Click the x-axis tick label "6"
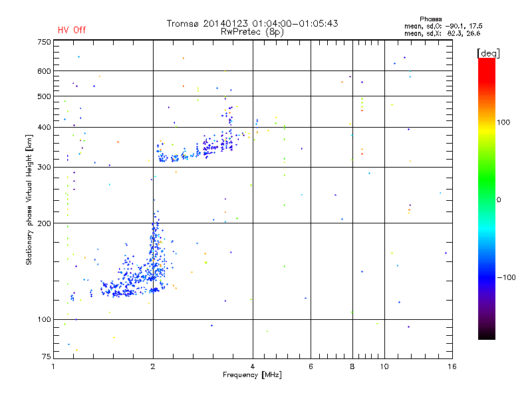Image resolution: width=532 pixels, height=399 pixels. [x=311, y=366]
